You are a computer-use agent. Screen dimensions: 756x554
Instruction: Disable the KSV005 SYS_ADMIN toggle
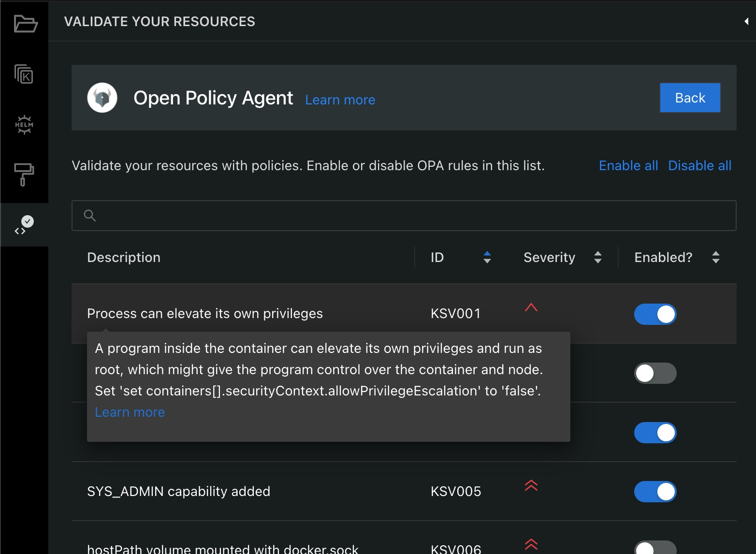click(x=655, y=492)
